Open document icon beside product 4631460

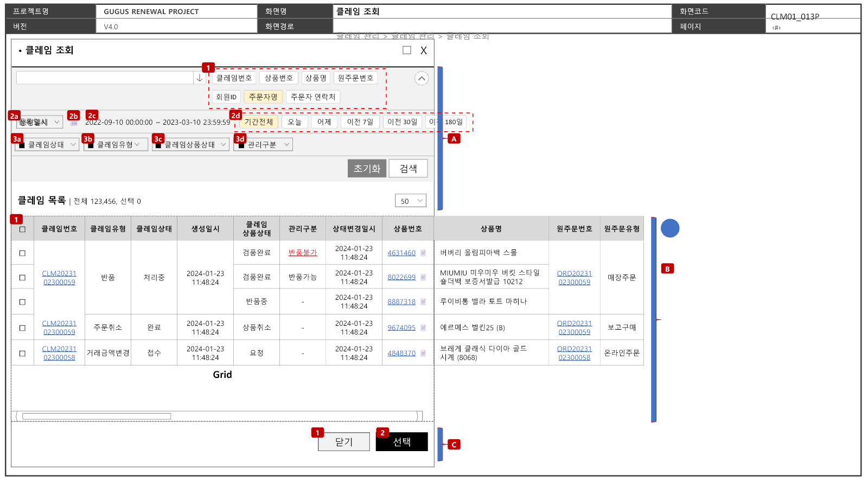tap(423, 253)
